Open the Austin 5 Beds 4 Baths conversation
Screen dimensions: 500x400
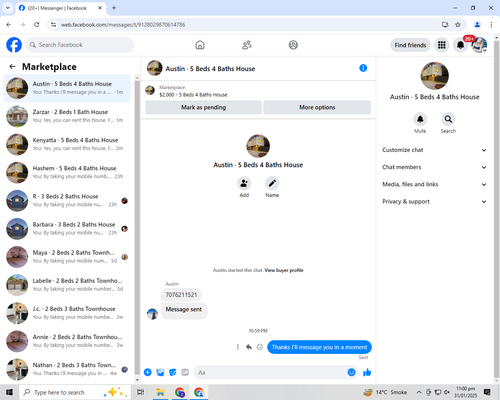(x=67, y=88)
